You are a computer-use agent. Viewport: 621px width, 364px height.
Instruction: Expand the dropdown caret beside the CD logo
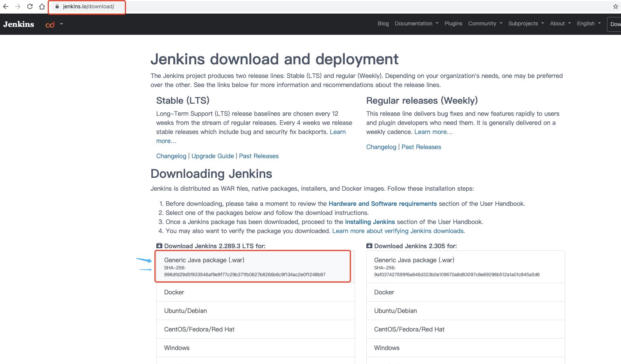pos(61,24)
